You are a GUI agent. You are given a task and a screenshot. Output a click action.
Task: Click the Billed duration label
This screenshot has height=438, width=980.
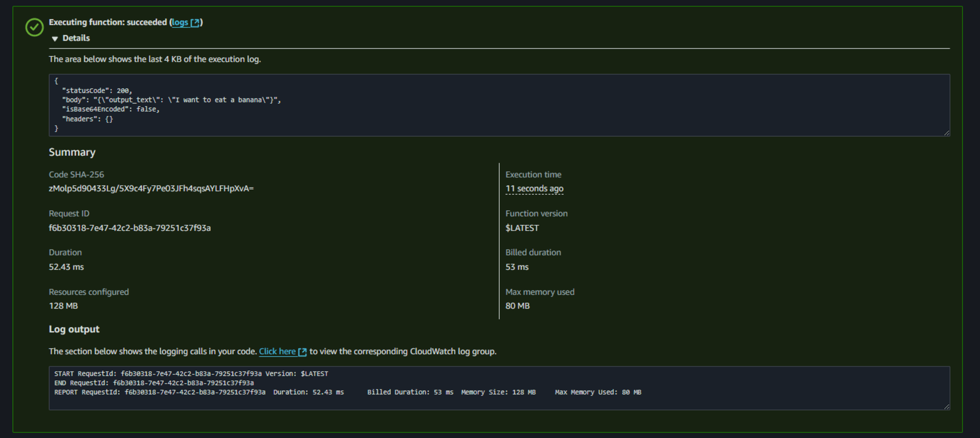tap(533, 252)
